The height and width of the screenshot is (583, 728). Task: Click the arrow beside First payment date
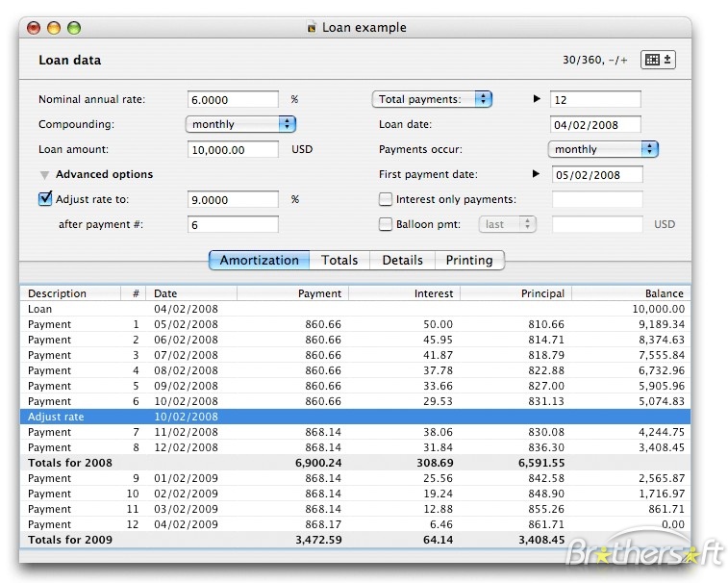(537, 174)
